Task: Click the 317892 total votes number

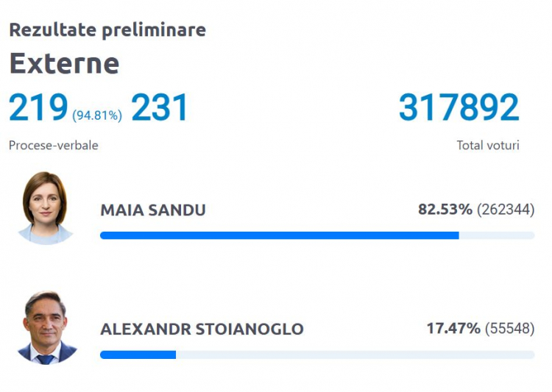Action: click(x=459, y=107)
